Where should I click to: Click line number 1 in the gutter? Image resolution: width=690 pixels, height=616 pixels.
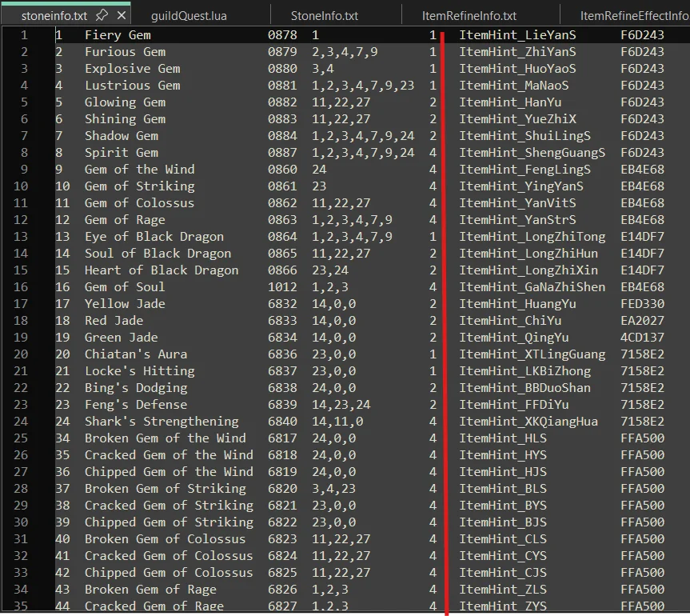coord(24,35)
